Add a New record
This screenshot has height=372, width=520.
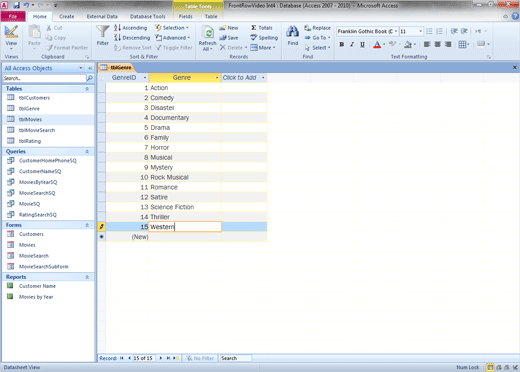(229, 28)
